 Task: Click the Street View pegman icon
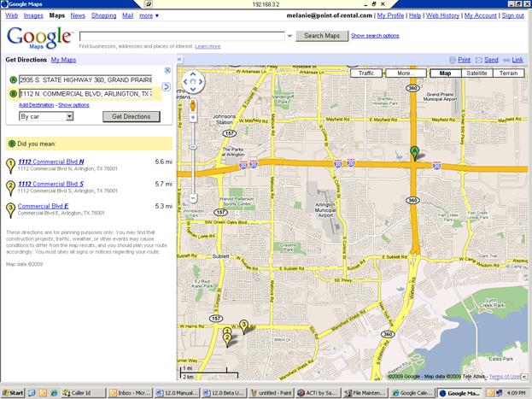click(x=193, y=106)
